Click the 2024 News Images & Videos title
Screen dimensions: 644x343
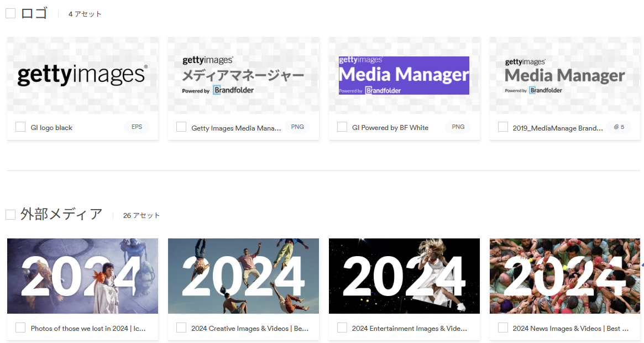pos(570,328)
